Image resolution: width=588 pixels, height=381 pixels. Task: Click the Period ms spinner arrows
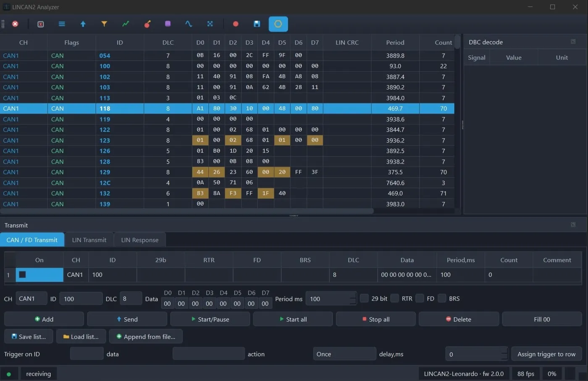(353, 299)
